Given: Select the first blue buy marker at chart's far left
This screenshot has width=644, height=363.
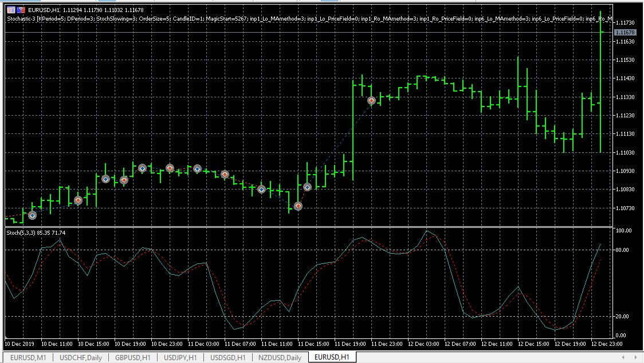Looking at the screenshot, I should (x=33, y=215).
